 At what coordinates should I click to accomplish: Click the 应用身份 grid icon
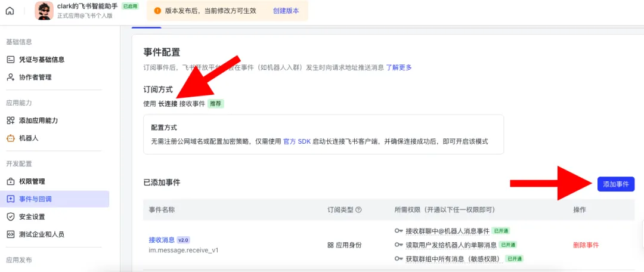coord(330,245)
